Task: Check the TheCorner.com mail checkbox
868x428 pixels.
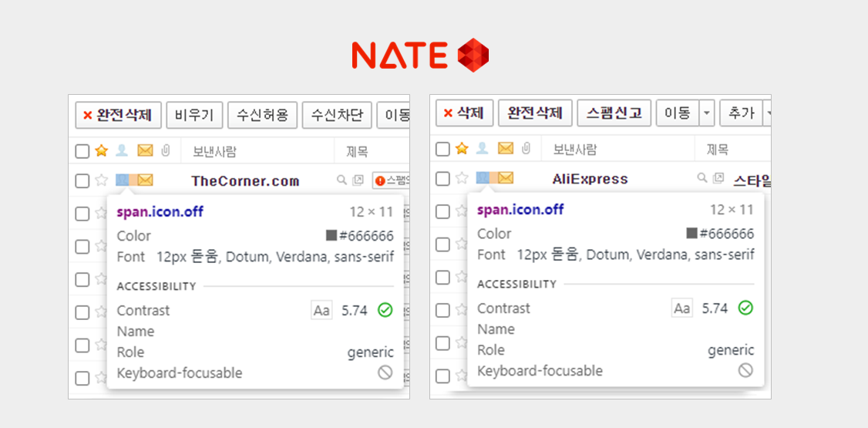Action: [82, 180]
